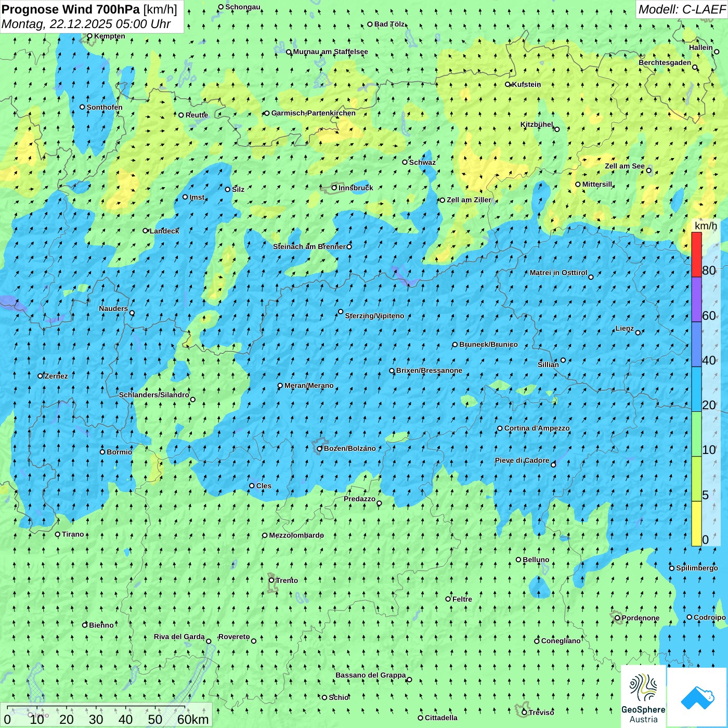Click the Schwaz label

(422, 162)
